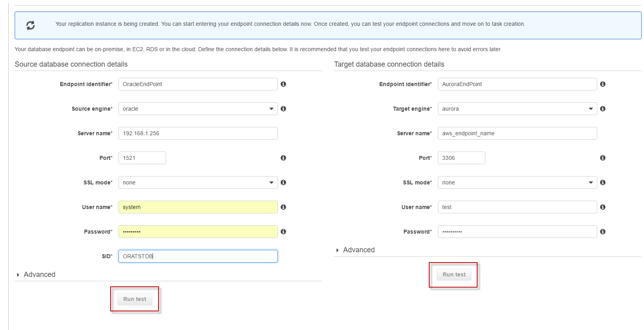Click info icon beside source Endpoint identifier
Screen dimensions: 644x330
tap(283, 84)
